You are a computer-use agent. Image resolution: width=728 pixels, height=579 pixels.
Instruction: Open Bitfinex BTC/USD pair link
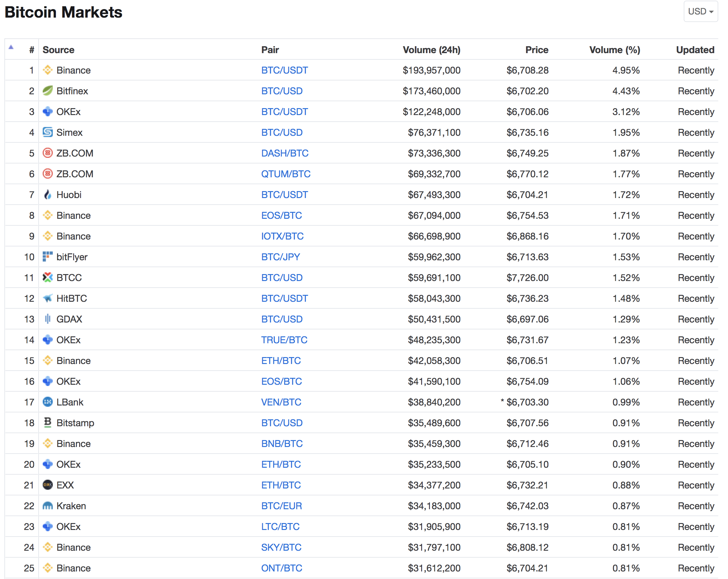click(x=282, y=91)
